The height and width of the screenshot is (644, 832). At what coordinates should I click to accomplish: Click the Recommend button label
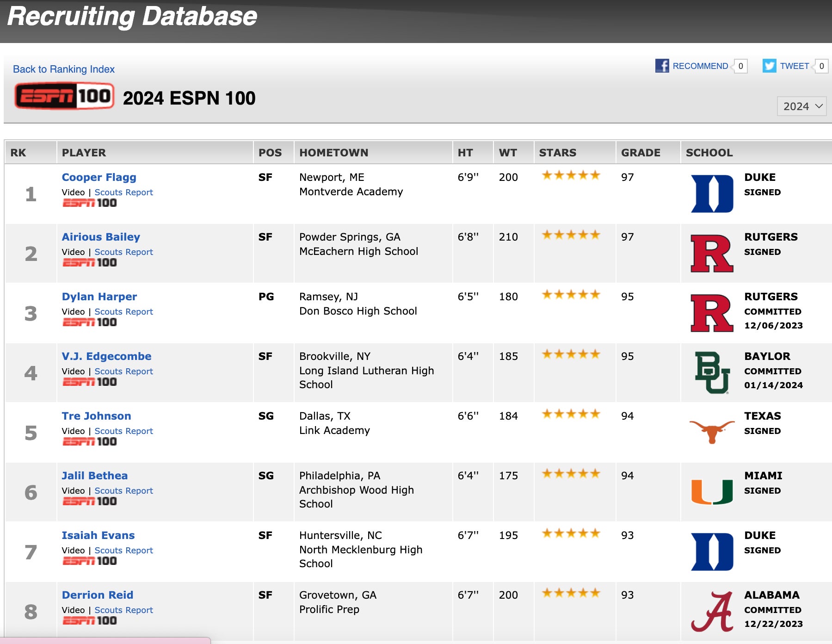(700, 66)
